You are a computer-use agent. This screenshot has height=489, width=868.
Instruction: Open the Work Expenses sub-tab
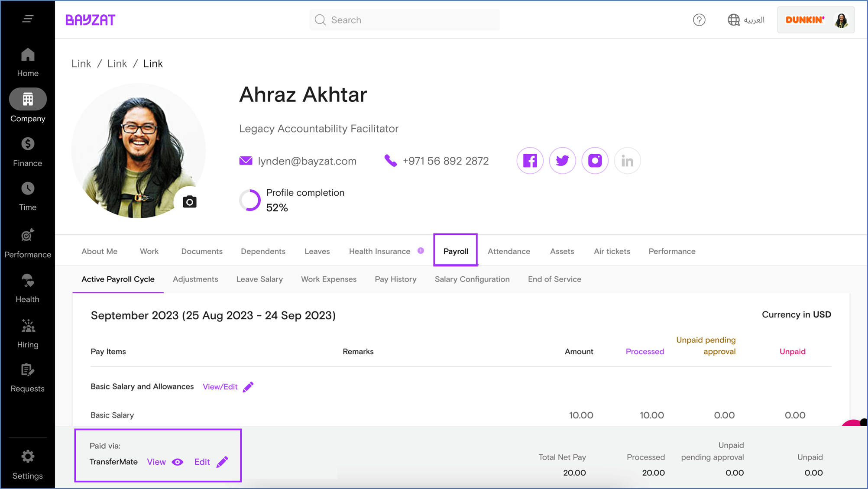[329, 279]
